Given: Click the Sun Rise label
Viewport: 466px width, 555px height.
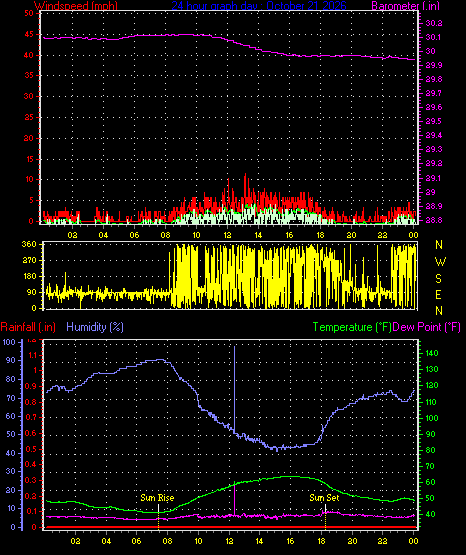Looking at the screenshot, I should tap(157, 498).
